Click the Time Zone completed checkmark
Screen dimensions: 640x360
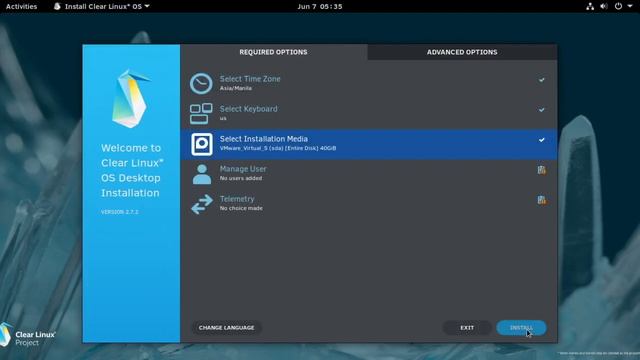(x=542, y=80)
